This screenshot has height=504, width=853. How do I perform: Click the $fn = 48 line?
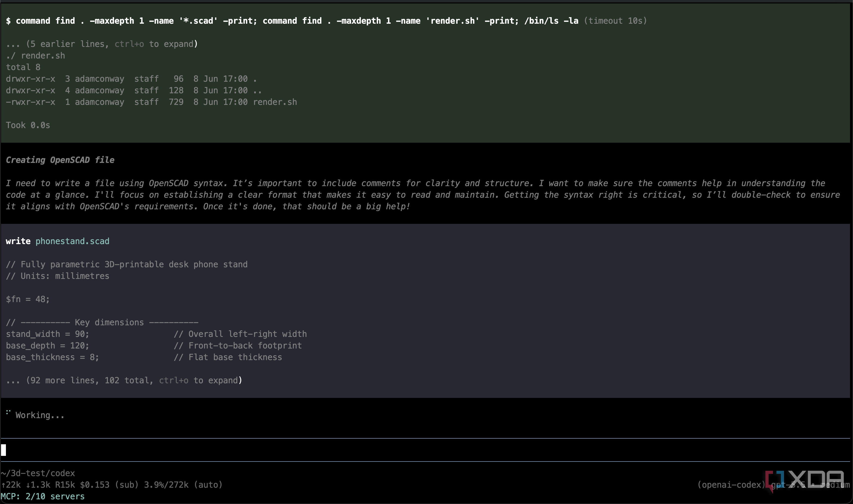coord(28,299)
